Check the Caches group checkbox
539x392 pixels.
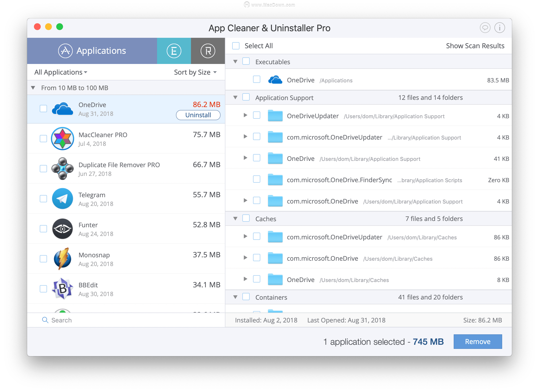[246, 218]
